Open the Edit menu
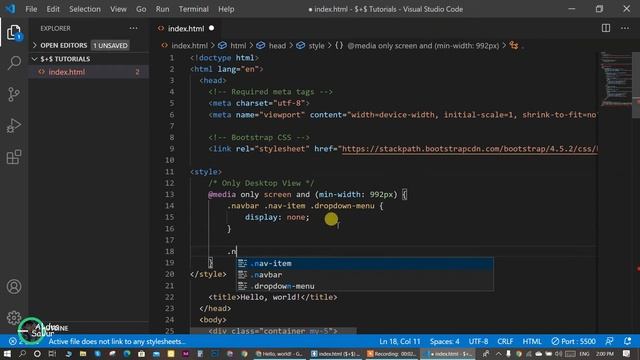640x360 pixels. click(53, 9)
